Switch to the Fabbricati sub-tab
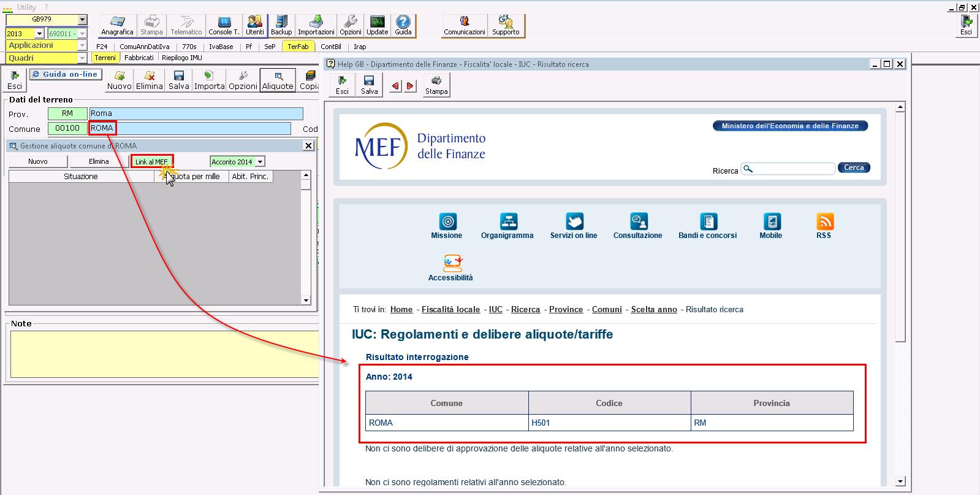Viewport: 980px width, 495px height. pos(139,58)
